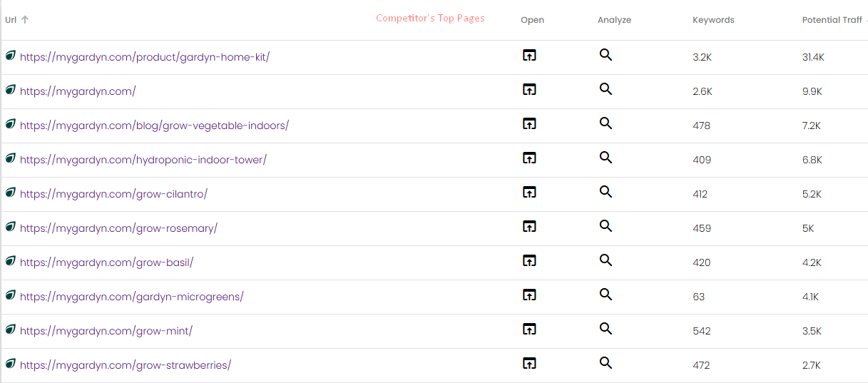Follow the grow-strawberries URL link

point(126,365)
